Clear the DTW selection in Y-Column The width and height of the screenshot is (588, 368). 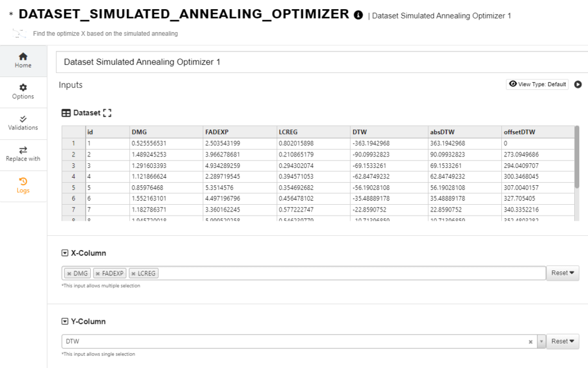531,342
